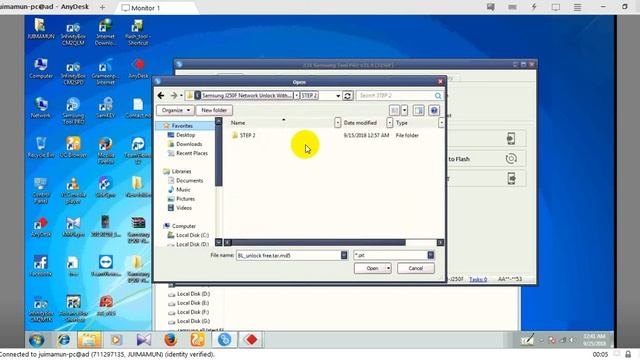The image size is (640, 360).
Task: Open Recycle Bin on the desktop
Action: click(41, 147)
